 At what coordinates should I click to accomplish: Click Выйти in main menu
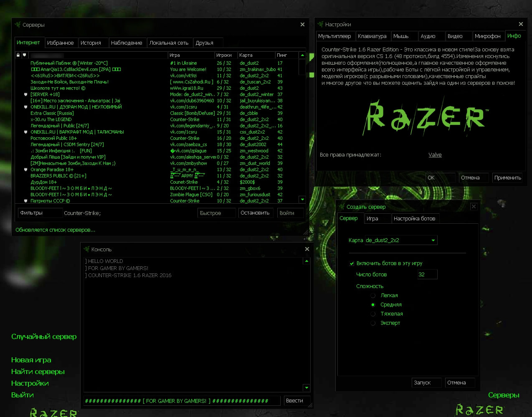[x=23, y=395]
